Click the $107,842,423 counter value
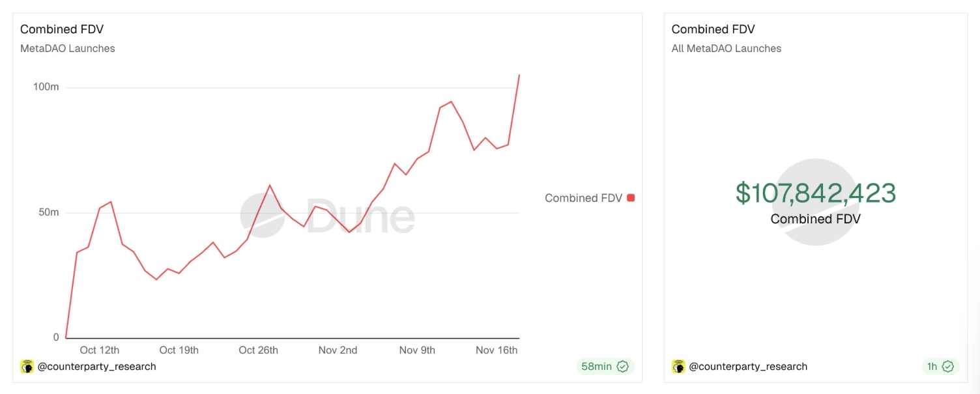The image size is (980, 394). pyautogui.click(x=815, y=193)
